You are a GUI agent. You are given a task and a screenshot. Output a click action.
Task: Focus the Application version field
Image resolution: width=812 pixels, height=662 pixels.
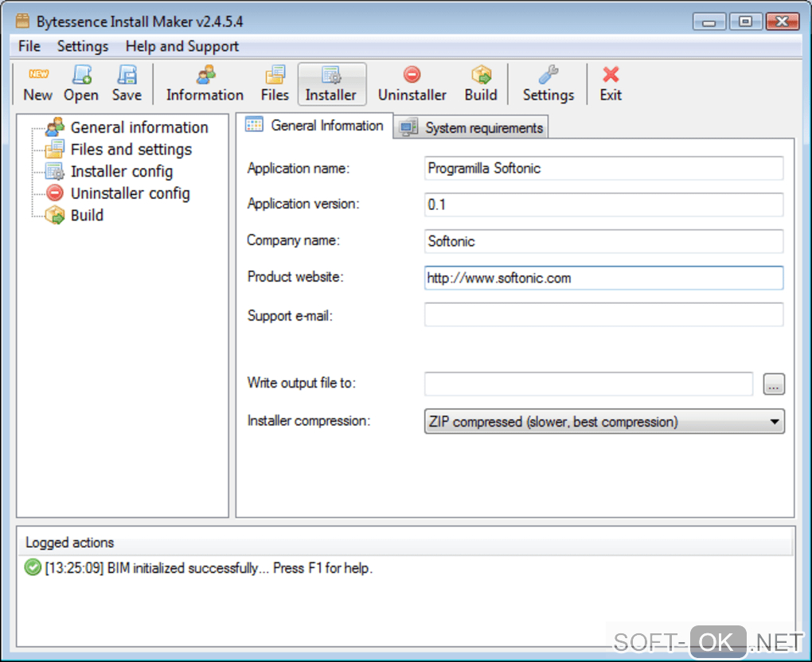point(603,204)
